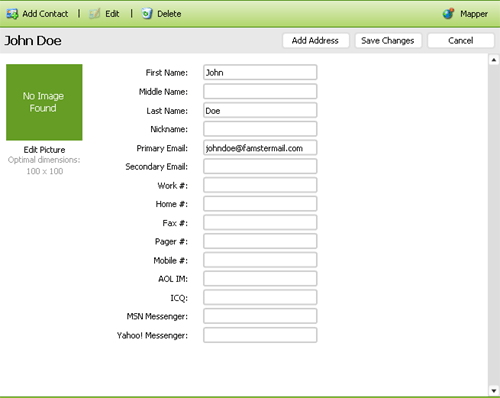The image size is (500, 398).
Task: Click the Yahoo! Messenger field
Action: pos(260,335)
